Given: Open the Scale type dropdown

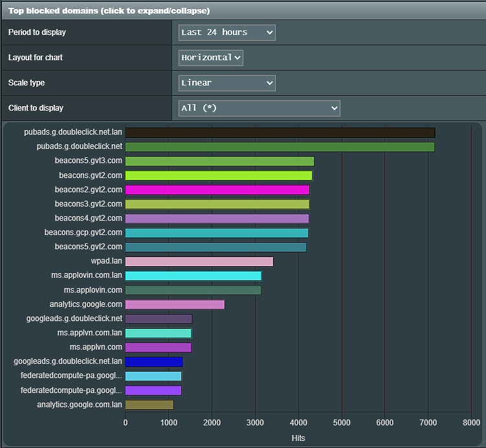Looking at the screenshot, I should [227, 83].
